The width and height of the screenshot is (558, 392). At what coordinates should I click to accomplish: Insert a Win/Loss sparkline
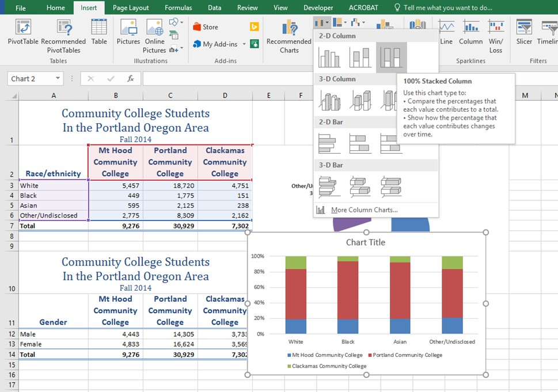point(496,36)
